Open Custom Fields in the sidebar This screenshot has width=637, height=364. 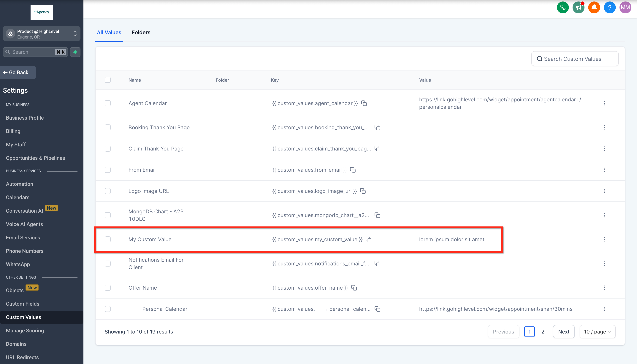(23, 304)
